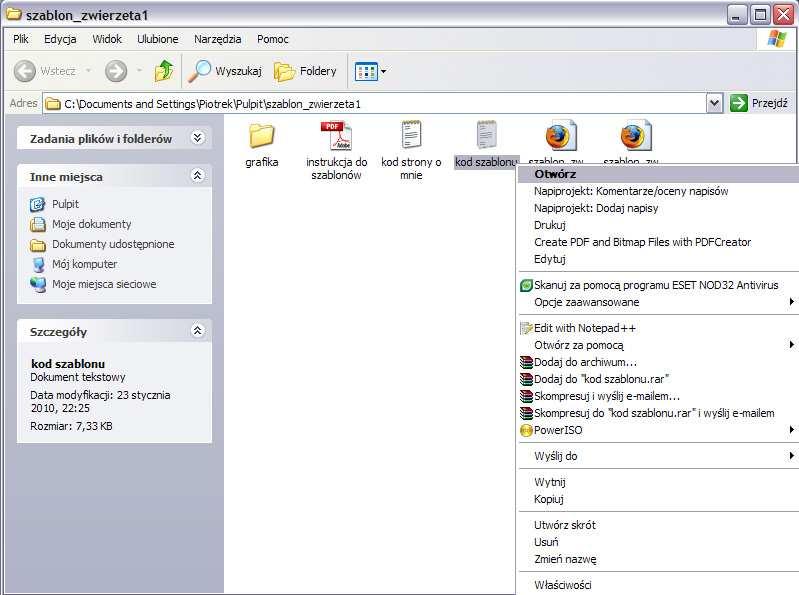Click the Moje miejsca sieciowe network icon

(38, 284)
